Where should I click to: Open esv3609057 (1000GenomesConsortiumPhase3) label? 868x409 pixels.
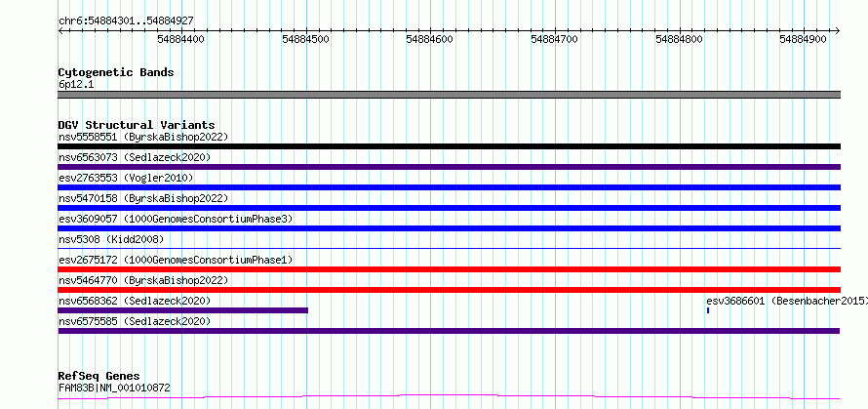tap(176, 219)
